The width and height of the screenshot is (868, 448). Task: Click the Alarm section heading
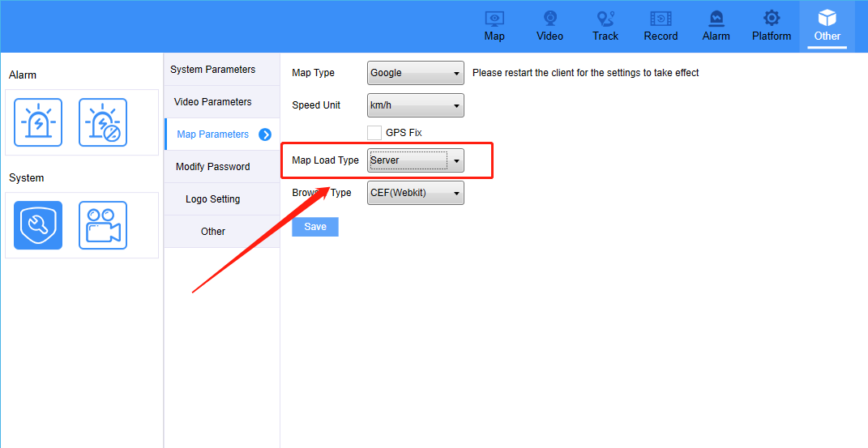tap(23, 75)
